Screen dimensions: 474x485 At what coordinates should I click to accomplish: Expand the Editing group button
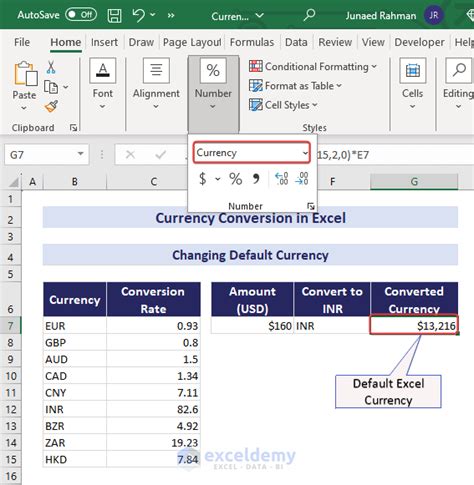coord(458,84)
